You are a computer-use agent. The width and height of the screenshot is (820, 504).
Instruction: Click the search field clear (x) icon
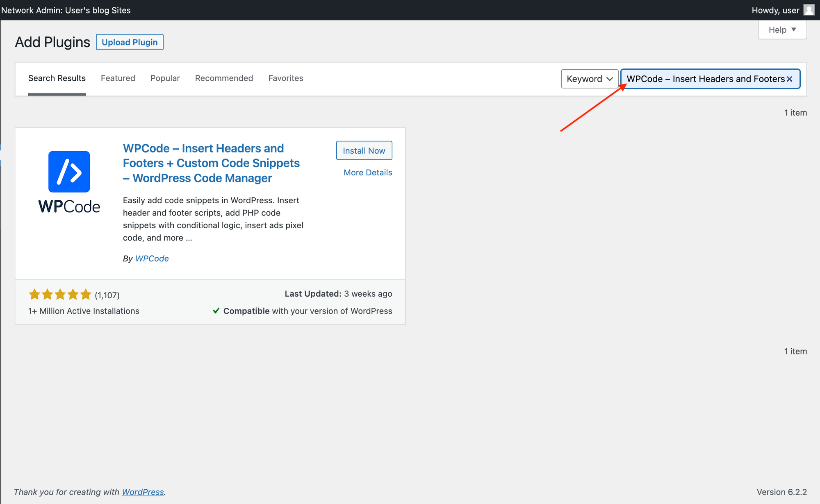pos(790,78)
